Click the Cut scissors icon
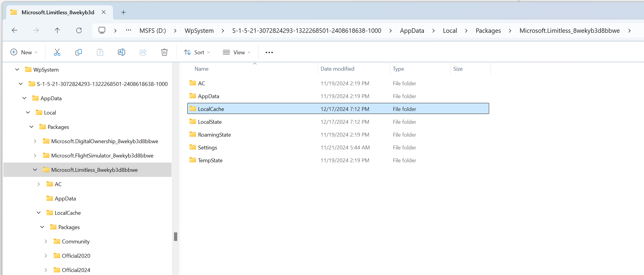Viewport: 644px width, 275px height. (57, 52)
